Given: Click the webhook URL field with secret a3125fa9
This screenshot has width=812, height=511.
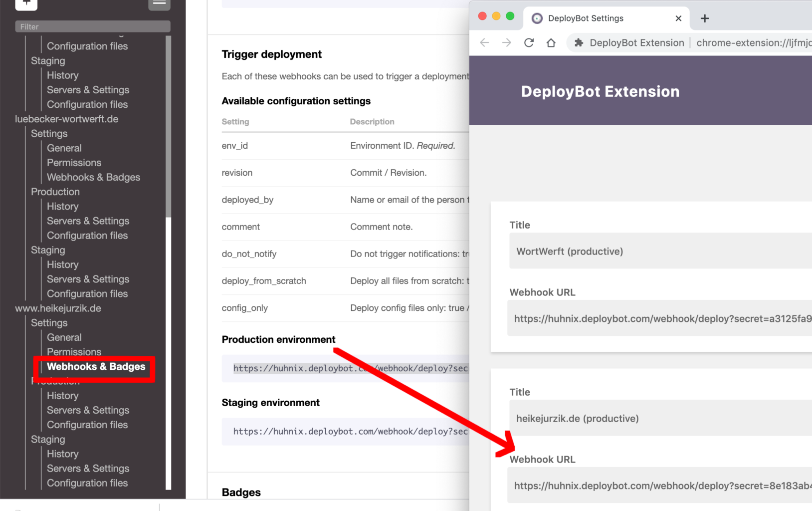Looking at the screenshot, I should (659, 318).
